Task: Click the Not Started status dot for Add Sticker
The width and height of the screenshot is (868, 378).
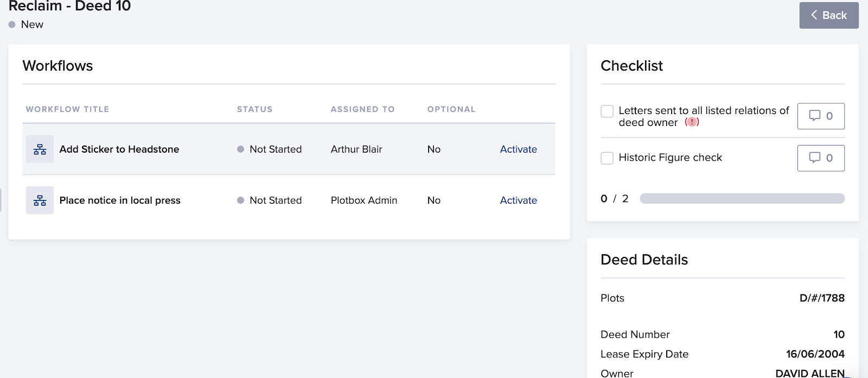Action: 240,149
